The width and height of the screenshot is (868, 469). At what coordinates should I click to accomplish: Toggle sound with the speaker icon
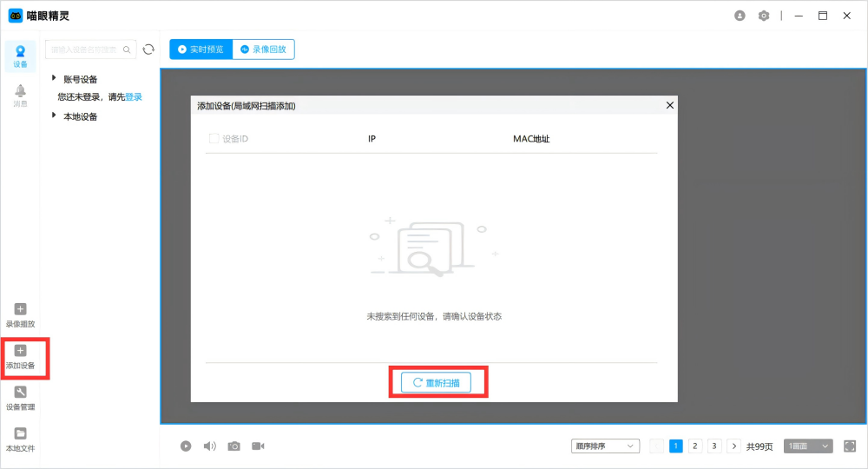pos(209,446)
